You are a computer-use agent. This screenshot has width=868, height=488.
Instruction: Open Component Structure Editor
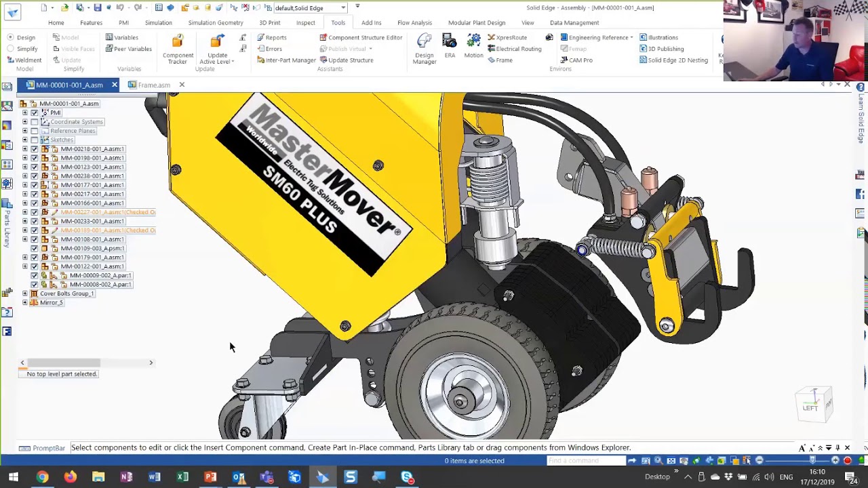click(x=361, y=37)
